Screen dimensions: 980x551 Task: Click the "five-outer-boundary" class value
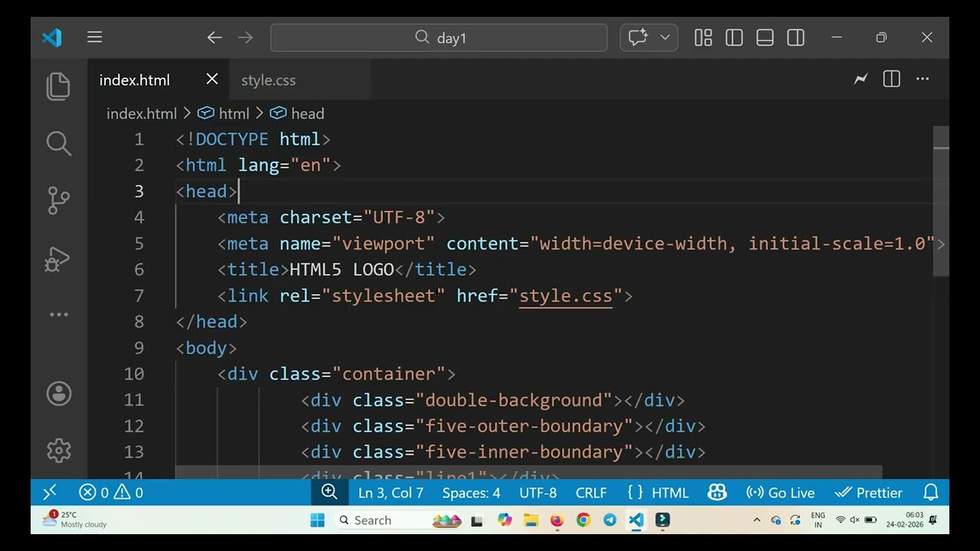point(524,426)
